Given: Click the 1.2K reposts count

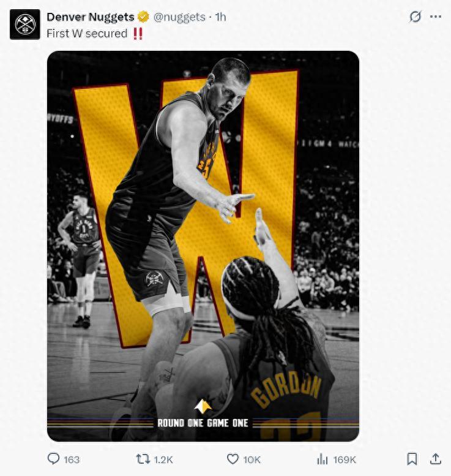Looking at the screenshot, I should point(163,459).
